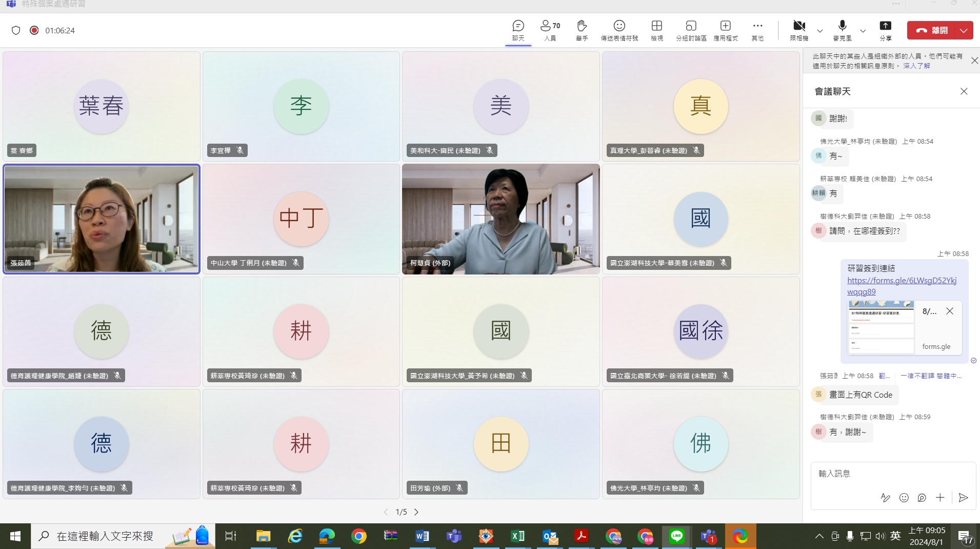Go to next participant page arrow
Image resolution: width=980 pixels, height=549 pixels.
pos(416,512)
